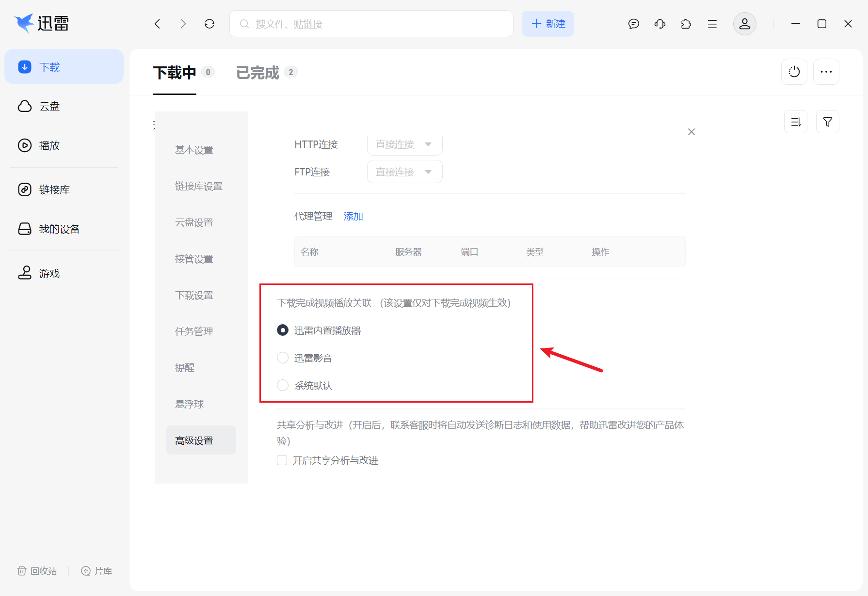Open 云盘设置 settings category
The width and height of the screenshot is (868, 596).
pos(194,222)
